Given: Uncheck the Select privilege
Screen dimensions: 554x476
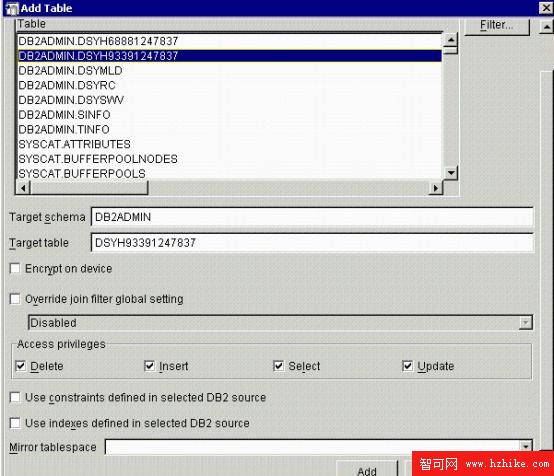Looking at the screenshot, I should [279, 366].
